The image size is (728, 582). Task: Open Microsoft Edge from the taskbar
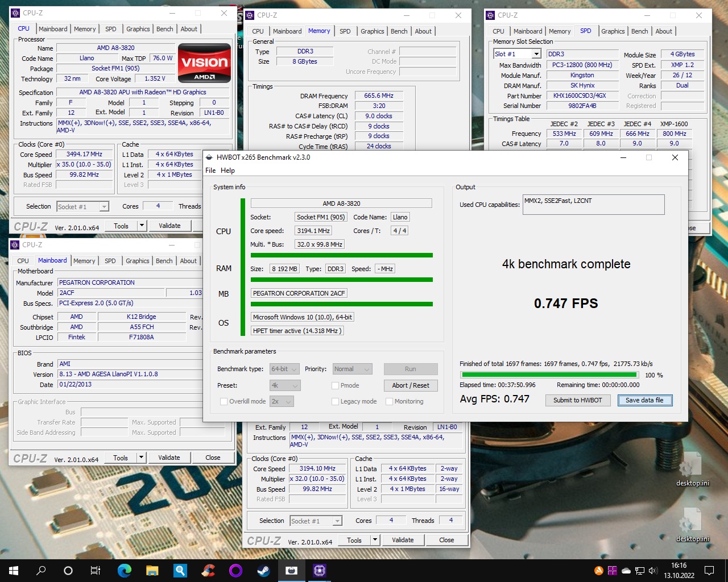tap(124, 571)
